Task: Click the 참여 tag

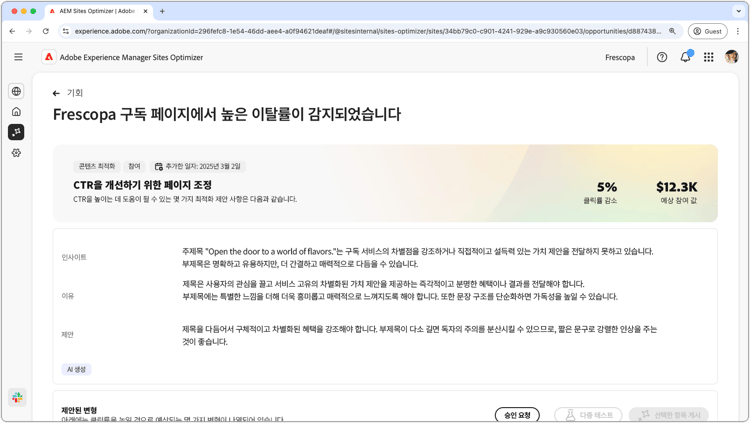Action: (x=134, y=167)
